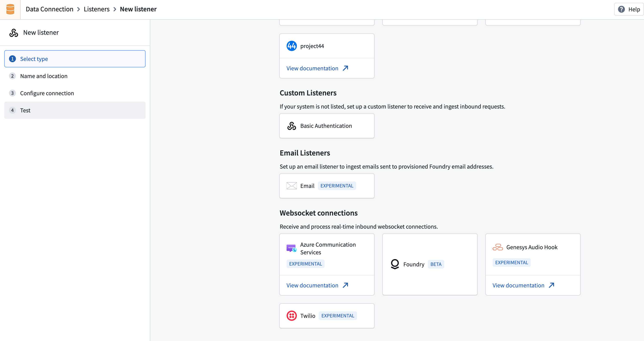Navigate to Listeners via the breadcrumb

click(x=96, y=9)
